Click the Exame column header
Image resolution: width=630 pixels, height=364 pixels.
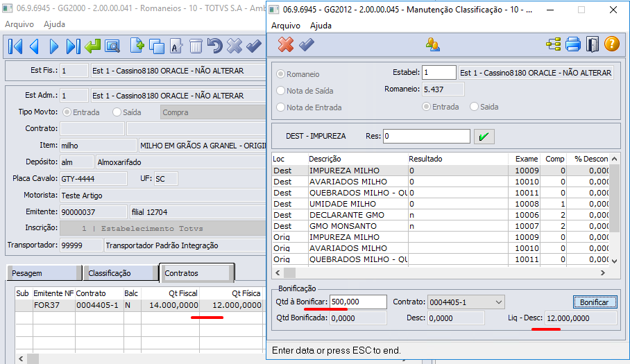[x=525, y=159]
